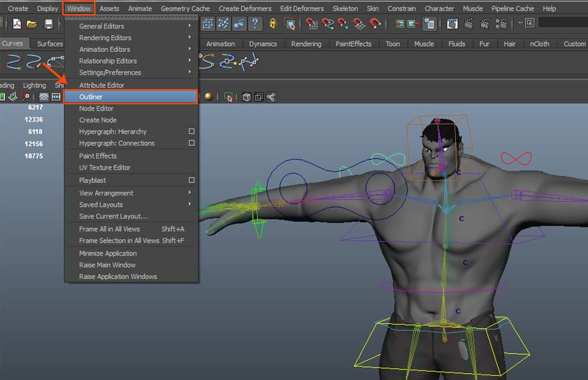Viewport: 588px width, 380px height.
Task: Switch to the Rendering shelf tab
Action: pyautogui.click(x=306, y=44)
